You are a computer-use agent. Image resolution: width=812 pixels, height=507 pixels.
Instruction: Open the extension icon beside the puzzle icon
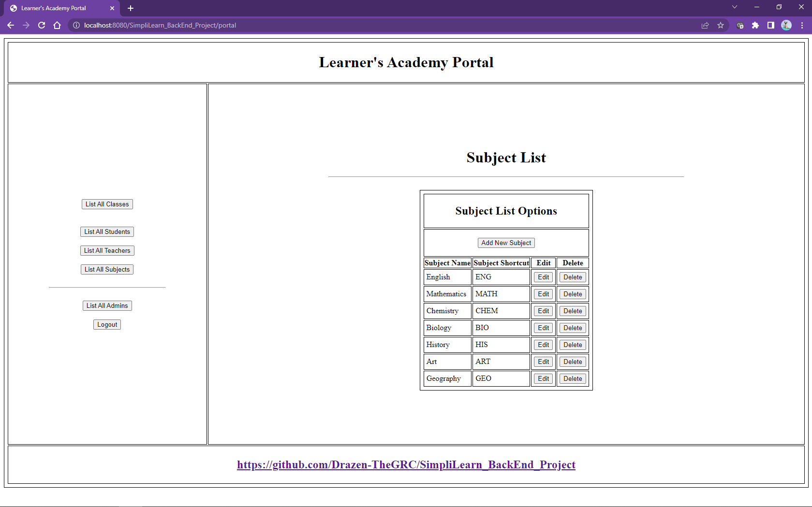740,25
